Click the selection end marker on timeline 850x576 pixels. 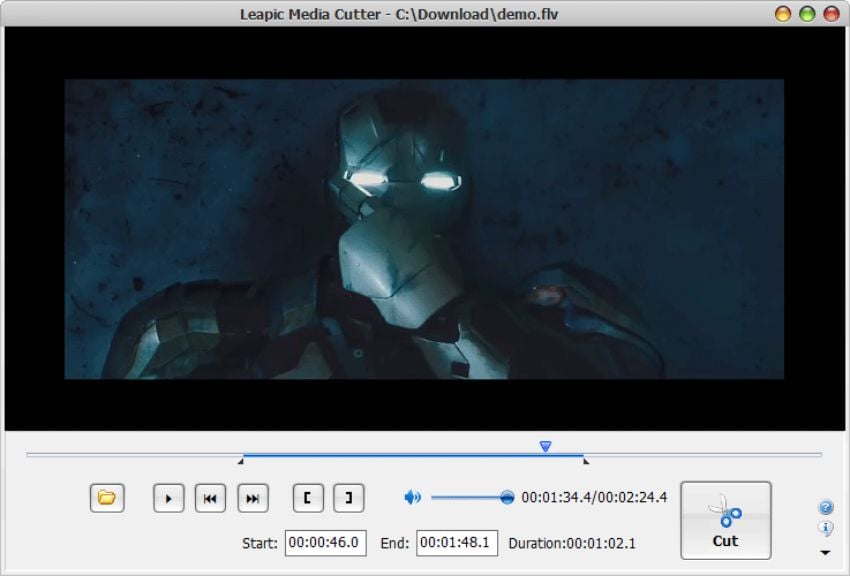(x=586, y=461)
